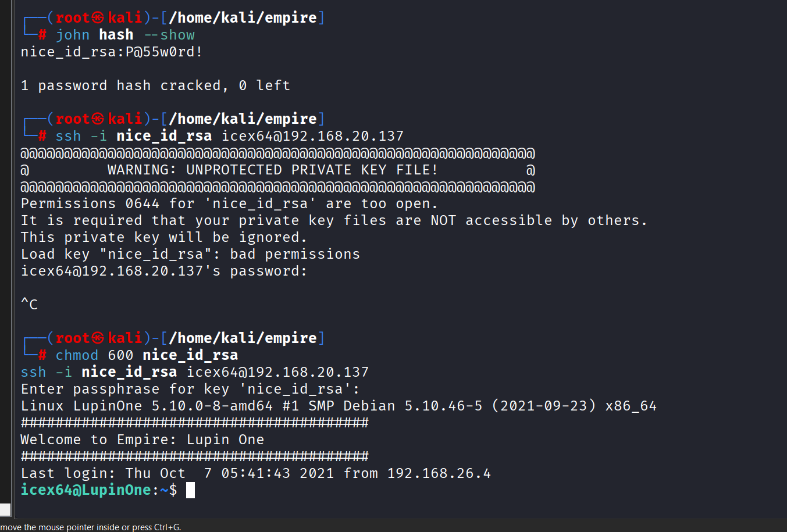The image size is (787, 532).
Task: Click the icex64 password prompt line
Action: coord(163,271)
